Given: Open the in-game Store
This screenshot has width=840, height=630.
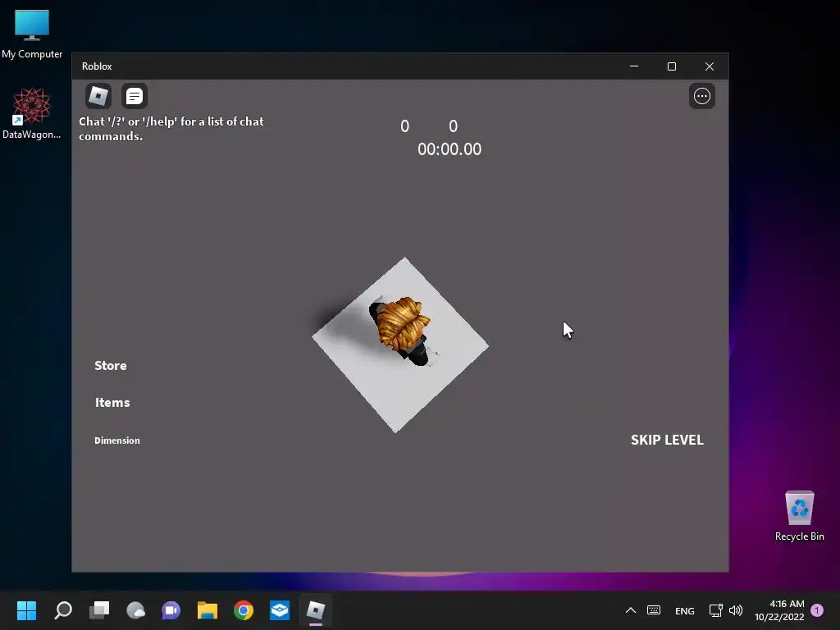Looking at the screenshot, I should 111,365.
